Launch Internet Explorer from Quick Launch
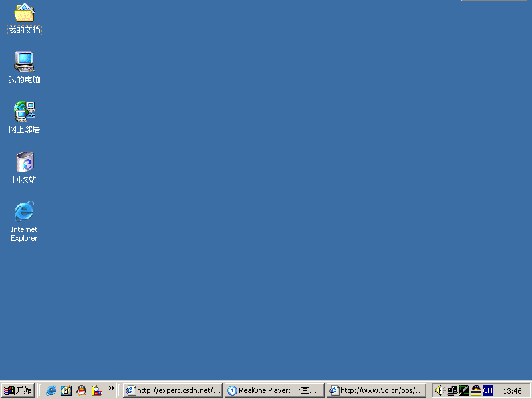 pyautogui.click(x=51, y=390)
